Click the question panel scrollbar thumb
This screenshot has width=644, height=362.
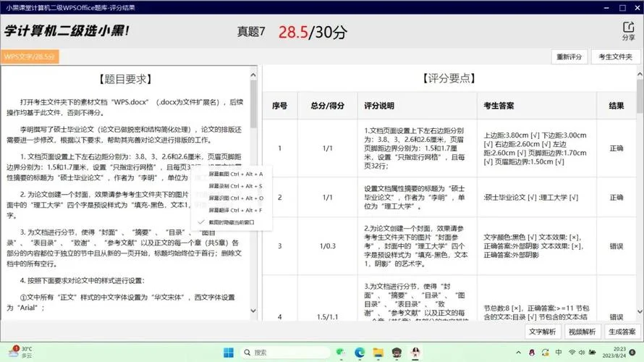[x=253, y=104]
